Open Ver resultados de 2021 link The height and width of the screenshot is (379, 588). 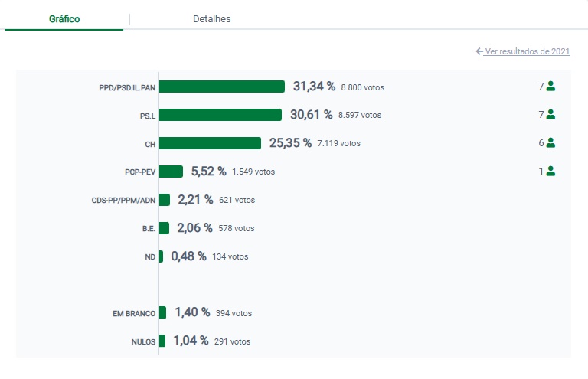(x=528, y=51)
